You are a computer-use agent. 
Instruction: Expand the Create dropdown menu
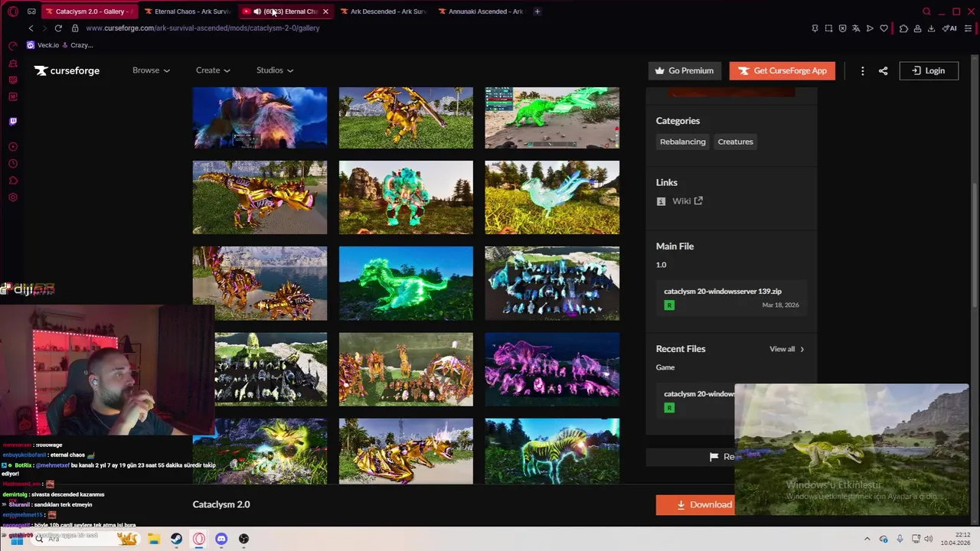point(213,70)
